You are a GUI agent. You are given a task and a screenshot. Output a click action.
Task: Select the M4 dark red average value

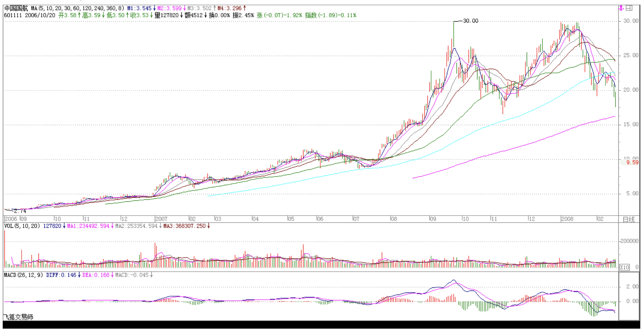pyautogui.click(x=230, y=8)
